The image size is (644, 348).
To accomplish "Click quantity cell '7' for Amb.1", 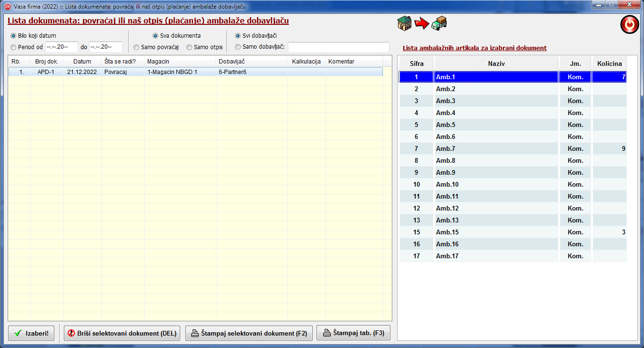I will click(x=610, y=77).
